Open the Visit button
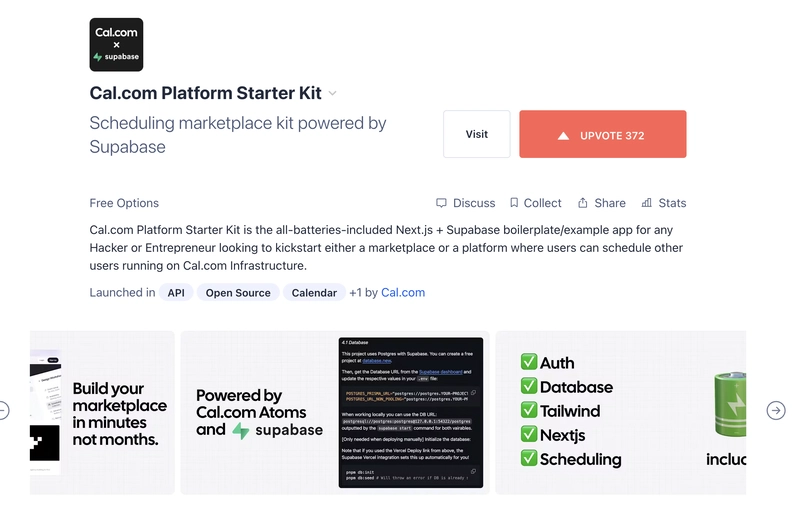The image size is (800, 520). (x=477, y=134)
